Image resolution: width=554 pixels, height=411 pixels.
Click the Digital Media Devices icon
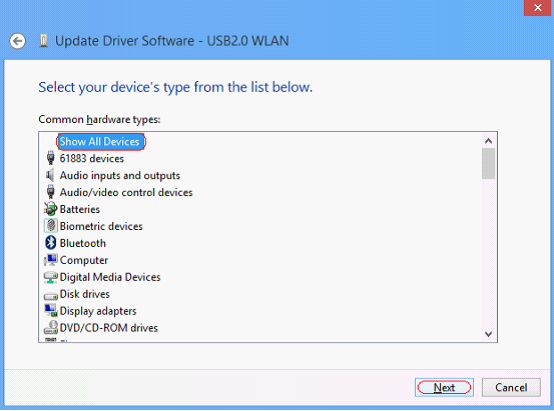51,277
